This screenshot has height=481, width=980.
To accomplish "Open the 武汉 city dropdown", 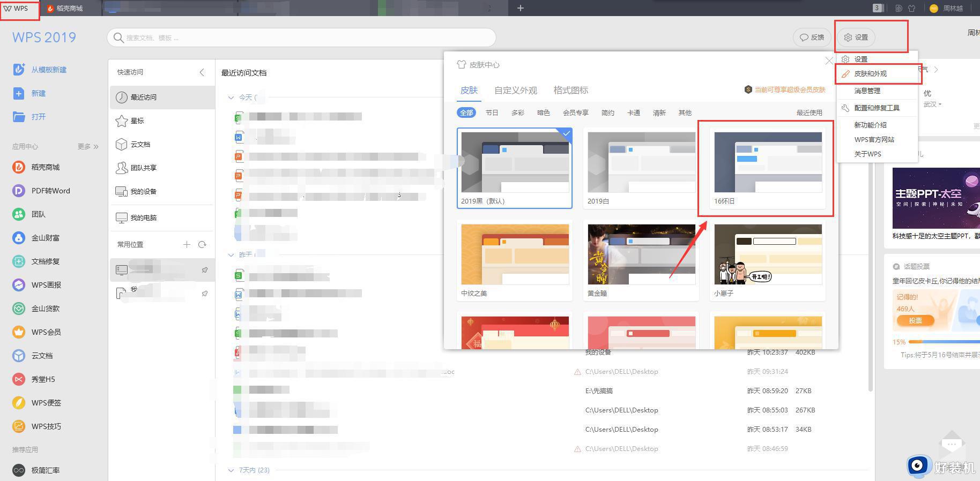I will 933,104.
